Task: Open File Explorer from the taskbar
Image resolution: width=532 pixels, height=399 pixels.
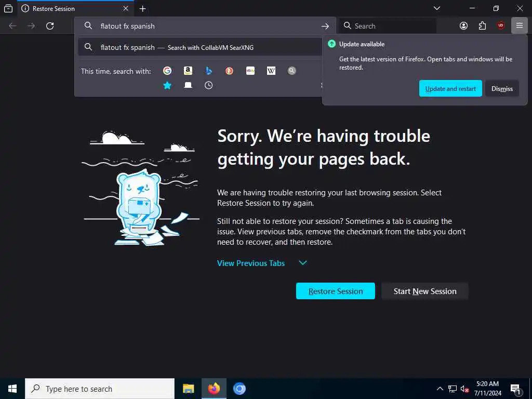Action: [188, 389]
